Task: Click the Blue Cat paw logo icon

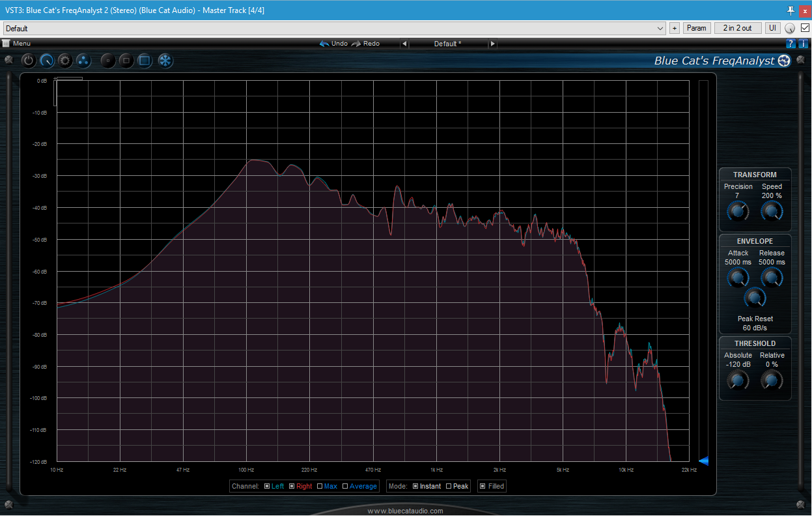Action: tap(784, 61)
